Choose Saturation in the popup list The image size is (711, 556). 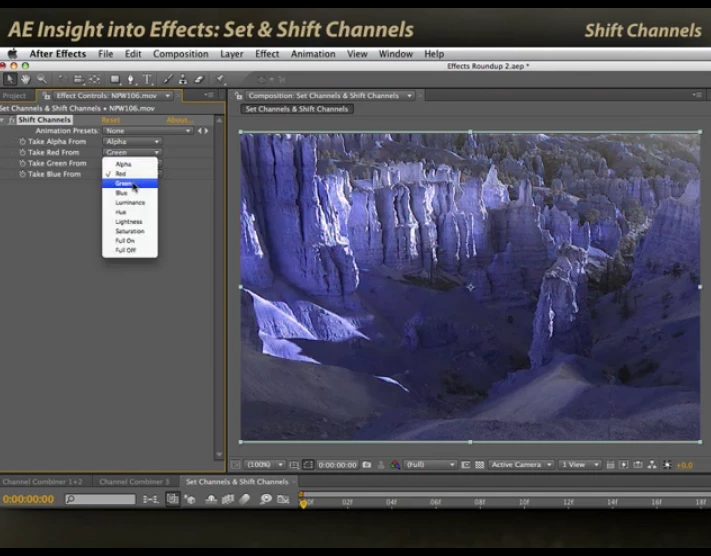pyautogui.click(x=130, y=231)
